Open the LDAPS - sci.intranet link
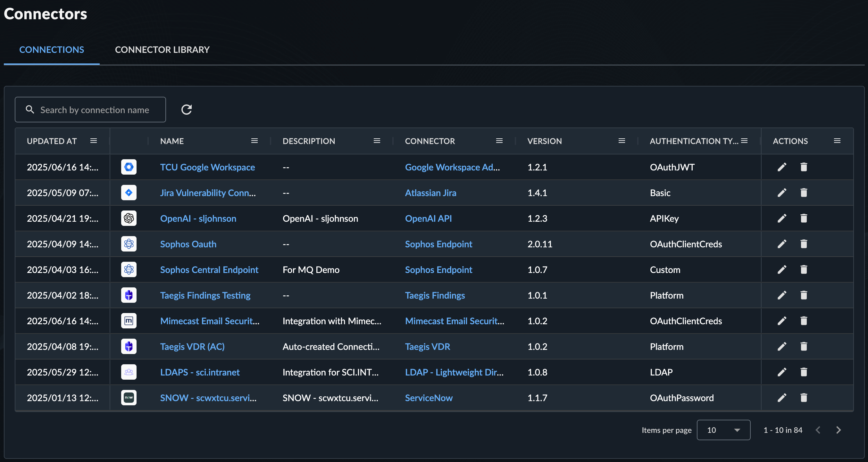Screen dimensions: 868x462 tap(200, 372)
